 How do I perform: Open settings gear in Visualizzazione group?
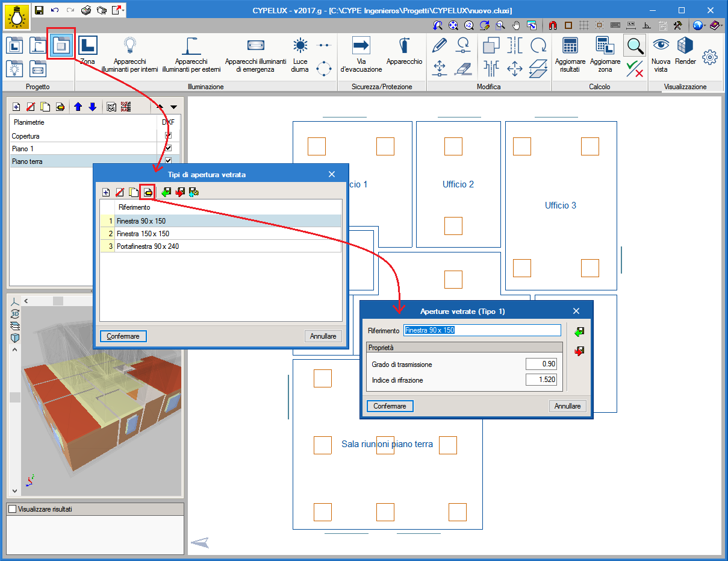click(x=711, y=57)
